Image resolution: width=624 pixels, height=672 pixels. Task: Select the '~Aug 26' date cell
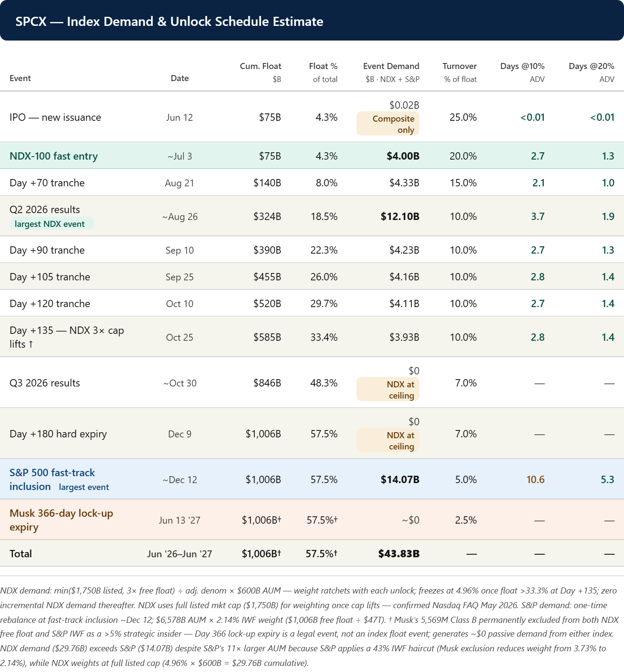pyautogui.click(x=180, y=217)
